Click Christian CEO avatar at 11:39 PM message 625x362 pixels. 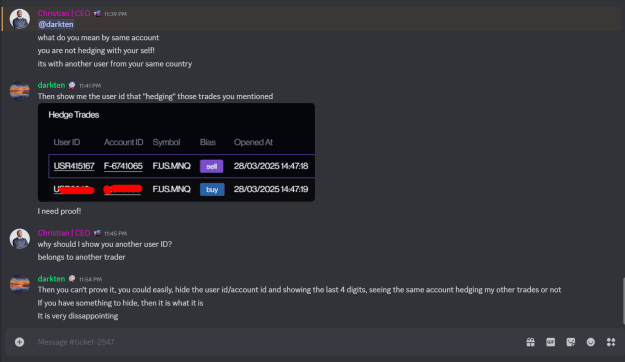tap(20, 19)
